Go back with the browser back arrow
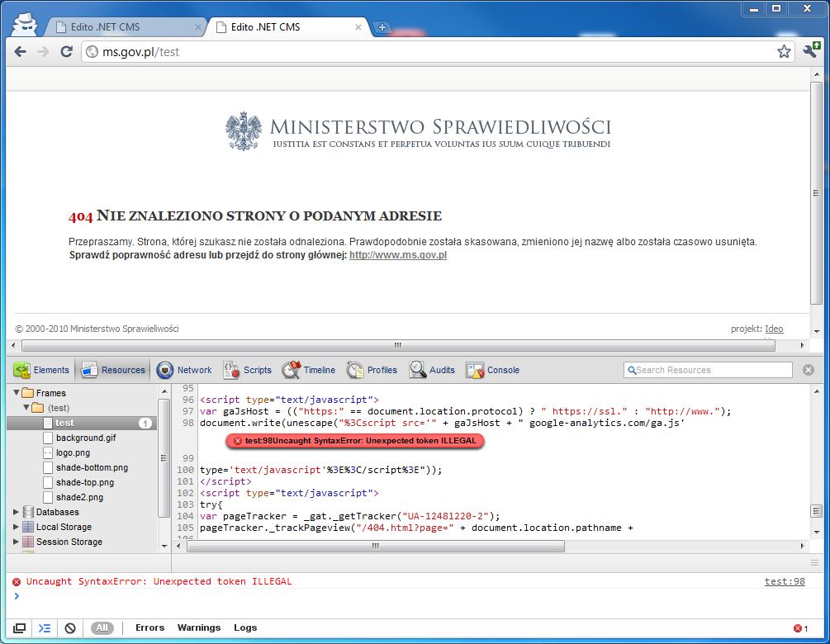This screenshot has height=644, width=830. [20, 51]
